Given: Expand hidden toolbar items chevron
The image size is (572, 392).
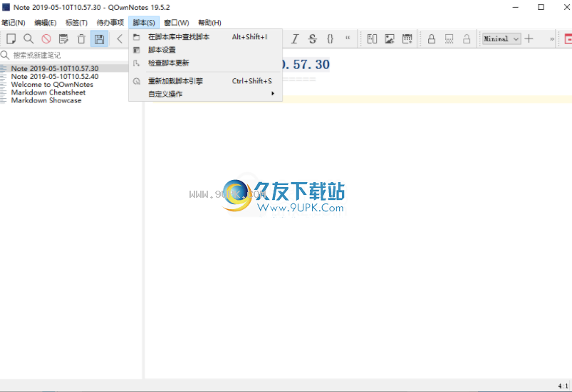Looking at the screenshot, I should (551, 38).
